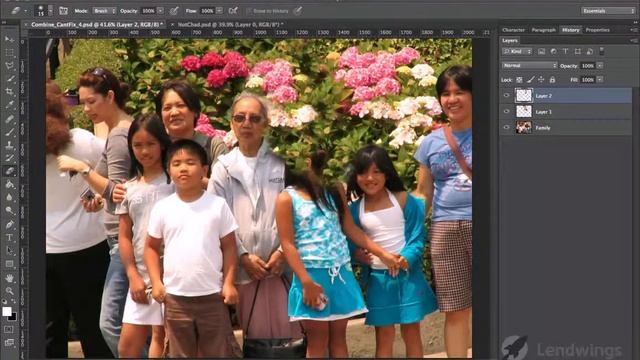The image size is (640, 360).
Task: Toggle lock image pixels
Action: (530, 80)
